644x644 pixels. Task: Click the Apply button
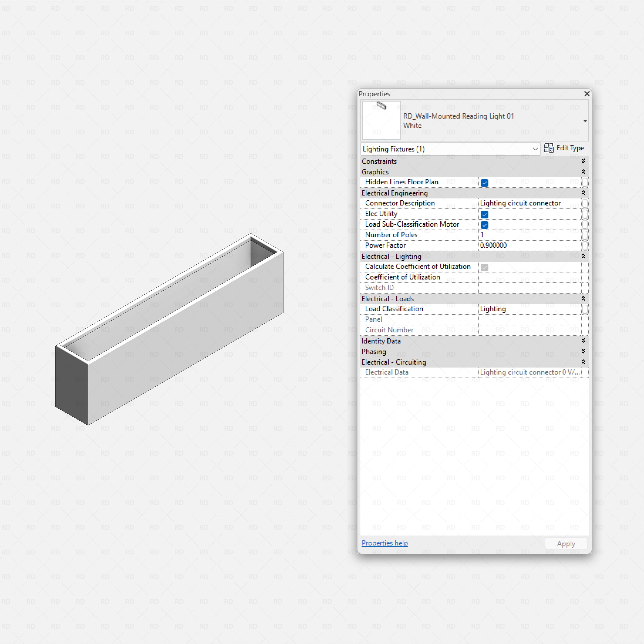[566, 543]
